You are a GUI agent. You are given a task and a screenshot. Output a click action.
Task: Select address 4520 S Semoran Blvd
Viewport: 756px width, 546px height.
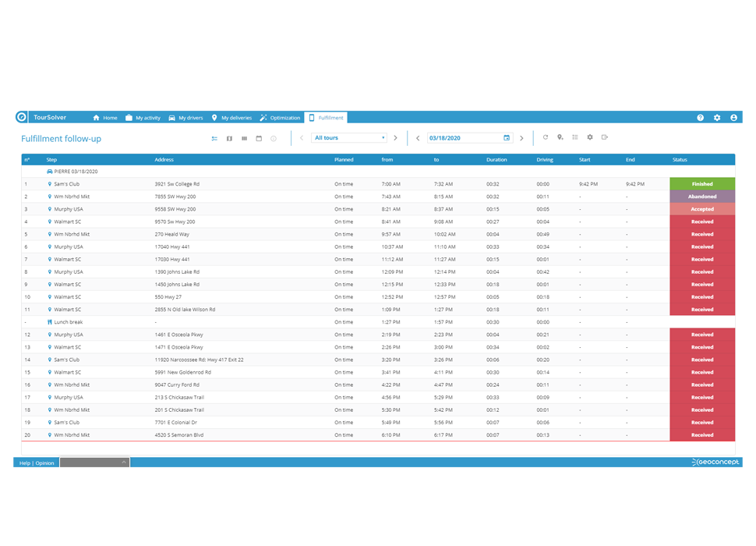pyautogui.click(x=179, y=434)
